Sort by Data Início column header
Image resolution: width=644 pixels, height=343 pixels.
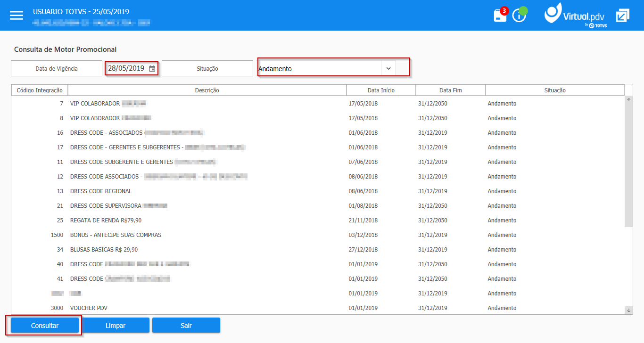click(381, 90)
